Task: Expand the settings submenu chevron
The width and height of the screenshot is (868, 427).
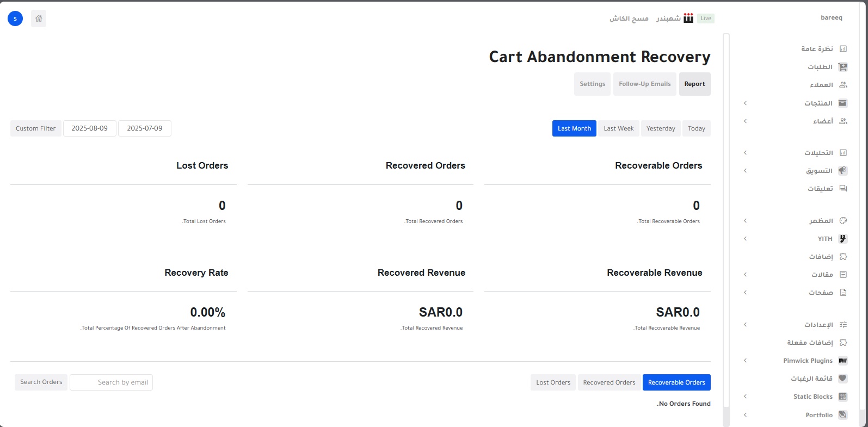Action: coord(745,325)
